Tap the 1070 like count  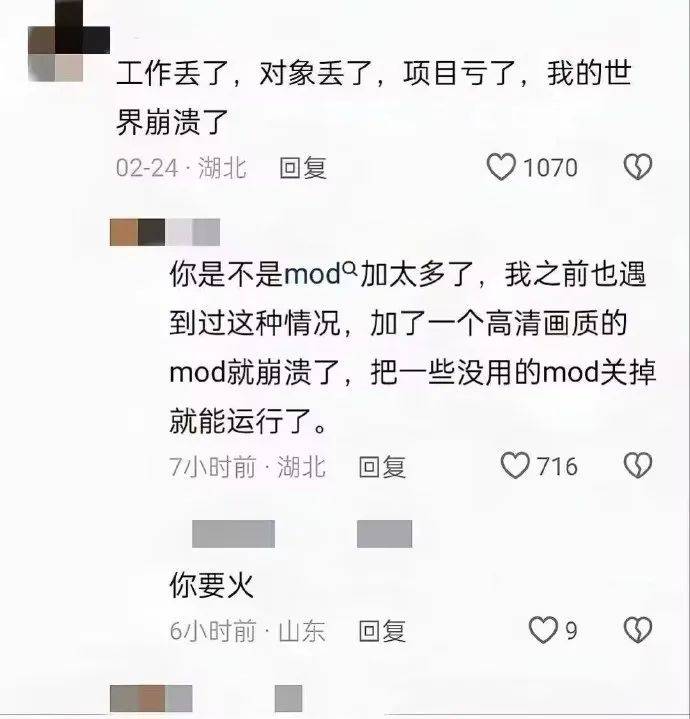click(550, 167)
